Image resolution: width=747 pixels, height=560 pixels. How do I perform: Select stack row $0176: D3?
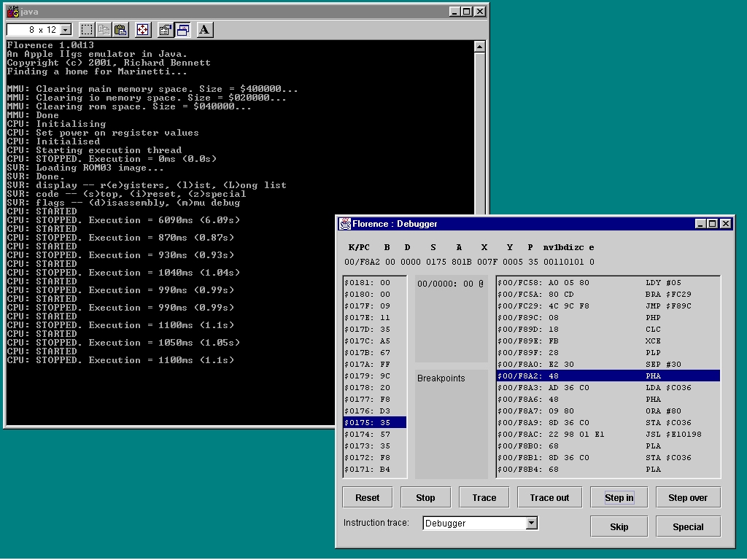coord(375,411)
